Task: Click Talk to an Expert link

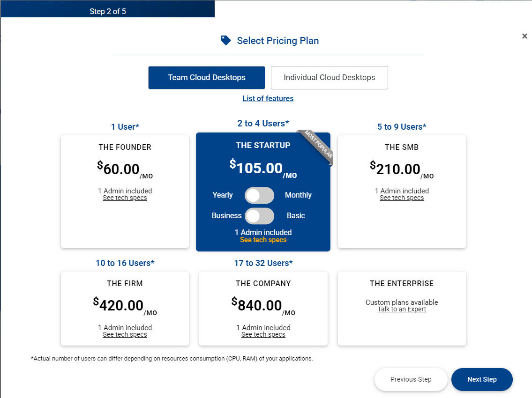Action: pos(402,310)
